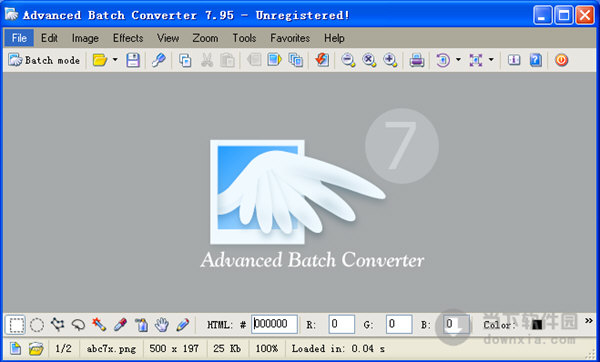Click the Zoom out magnifier icon
The height and width of the screenshot is (362, 600).
348,60
